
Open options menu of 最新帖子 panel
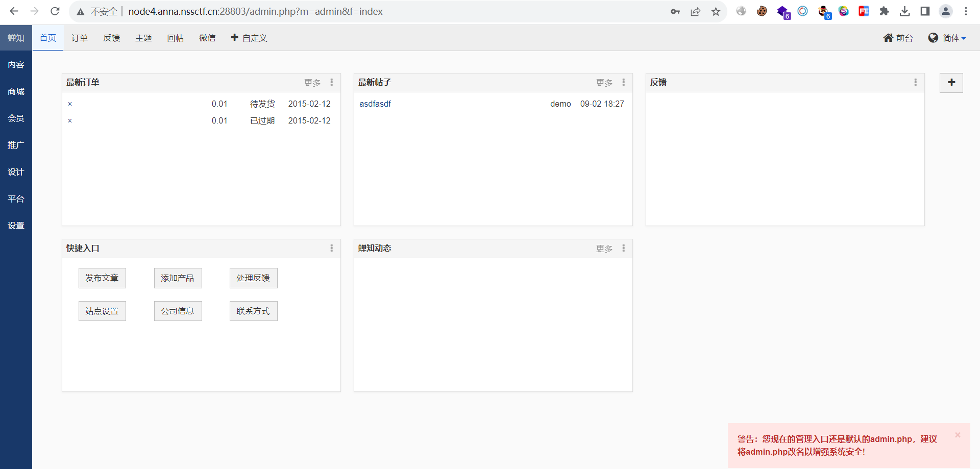click(x=624, y=82)
